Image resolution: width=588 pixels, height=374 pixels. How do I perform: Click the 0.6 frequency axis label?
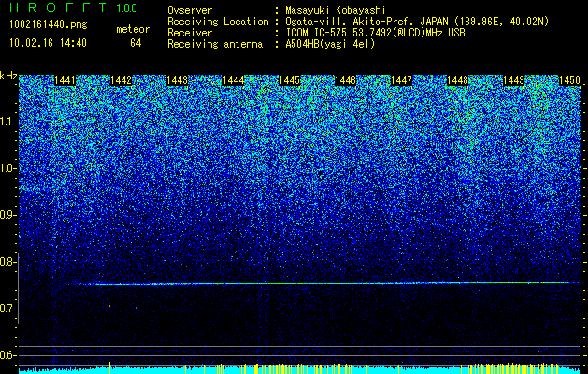pos(7,355)
